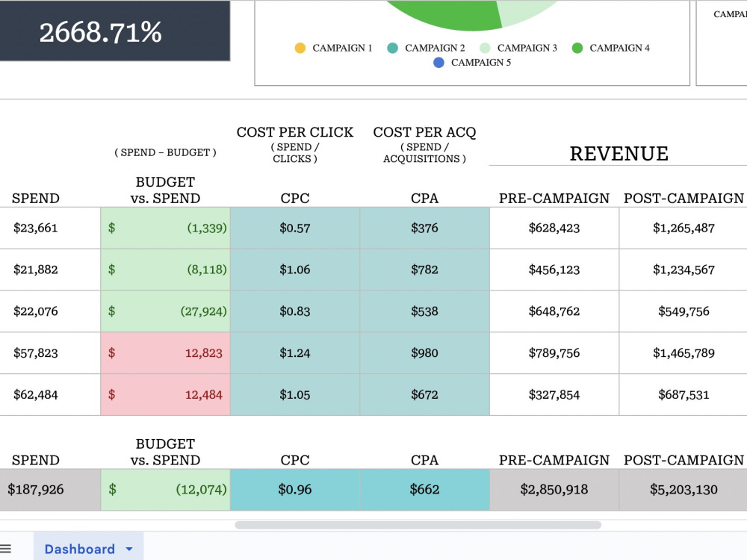The height and width of the screenshot is (560, 747).
Task: Click the Campaign 3 light green pie slice
Action: pyautogui.click(x=524, y=10)
